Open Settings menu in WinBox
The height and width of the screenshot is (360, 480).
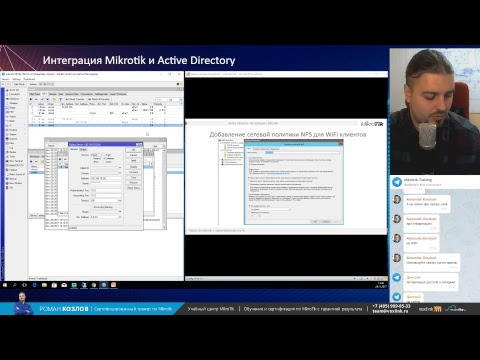(16, 79)
